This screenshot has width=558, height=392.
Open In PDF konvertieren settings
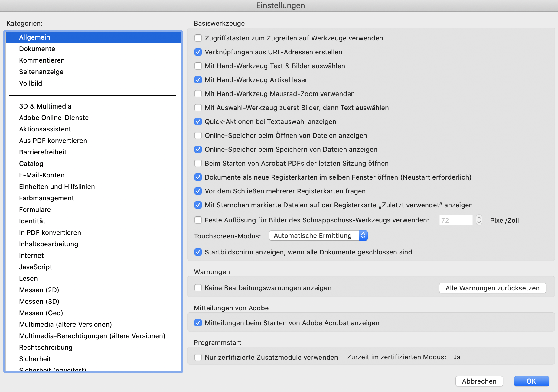(93, 232)
